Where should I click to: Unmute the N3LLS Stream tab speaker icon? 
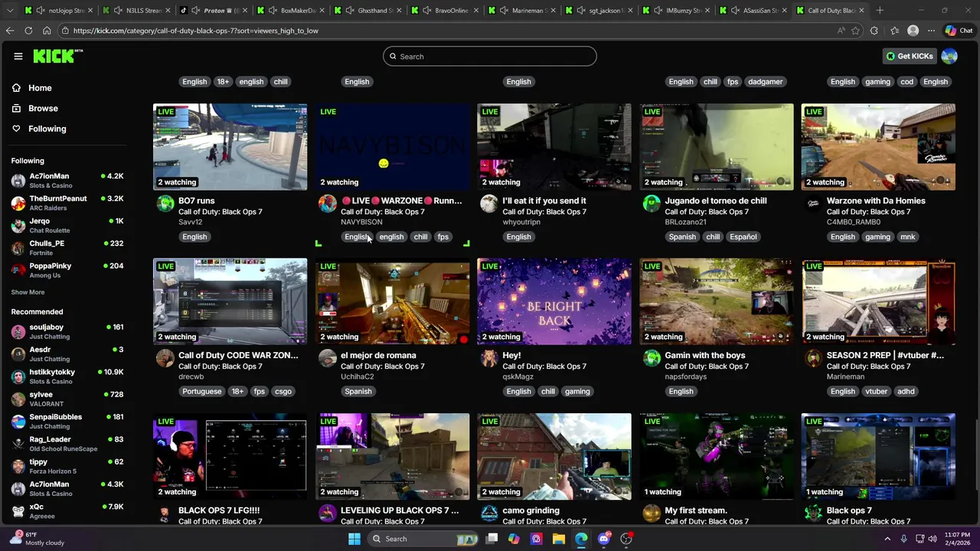pyautogui.click(x=118, y=11)
